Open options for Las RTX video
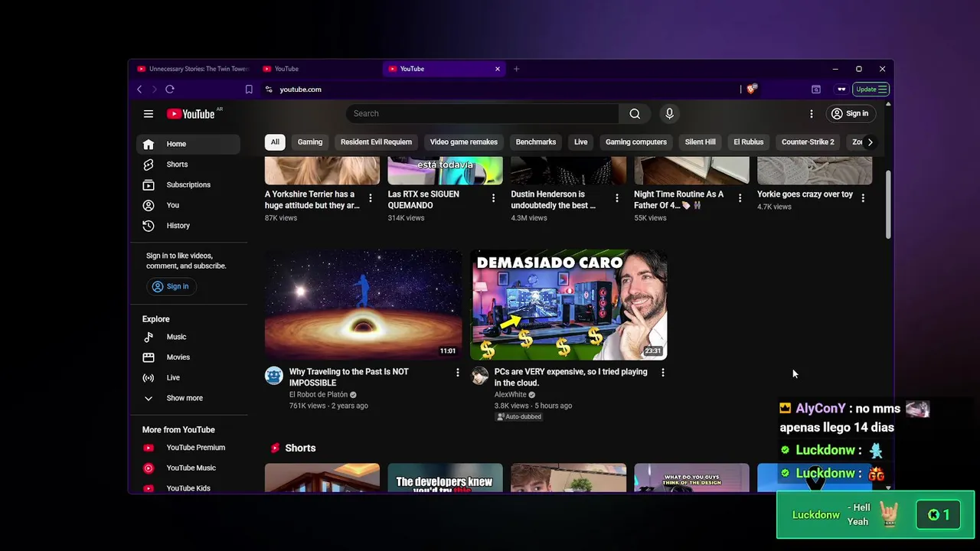Screen dimensions: 980x551 (494, 198)
